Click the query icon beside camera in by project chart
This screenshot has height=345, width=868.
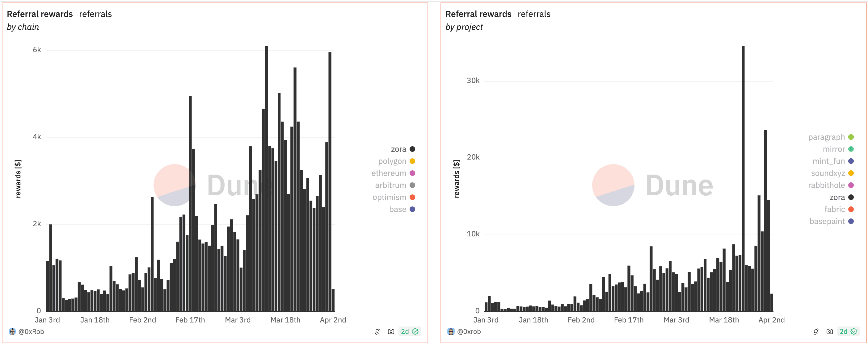[x=816, y=332]
